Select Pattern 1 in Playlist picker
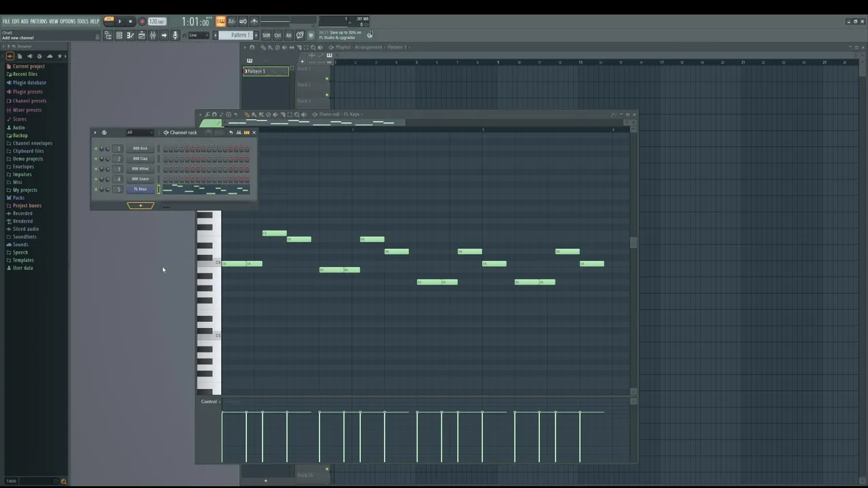Image resolution: width=868 pixels, height=488 pixels. [265, 71]
